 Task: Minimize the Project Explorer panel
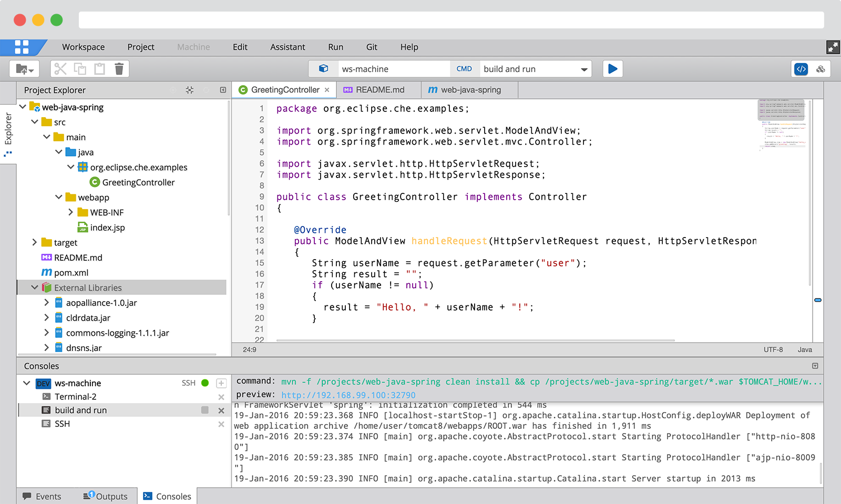pos(223,90)
